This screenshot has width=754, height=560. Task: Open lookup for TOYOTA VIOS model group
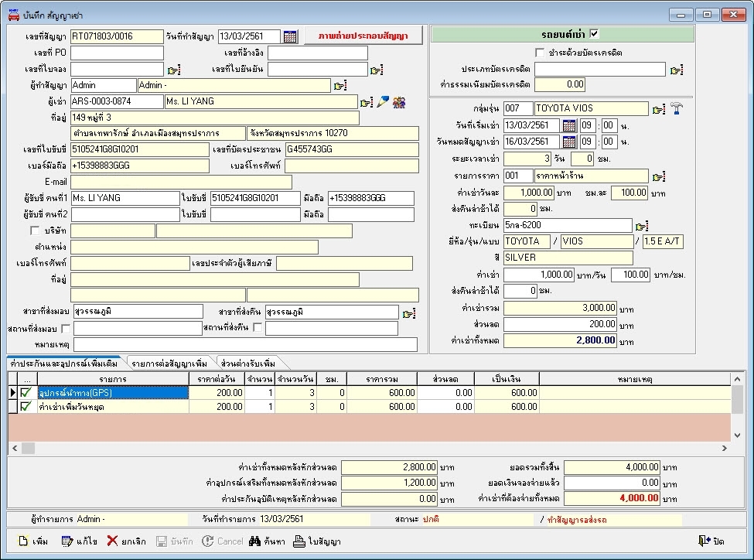(x=659, y=109)
